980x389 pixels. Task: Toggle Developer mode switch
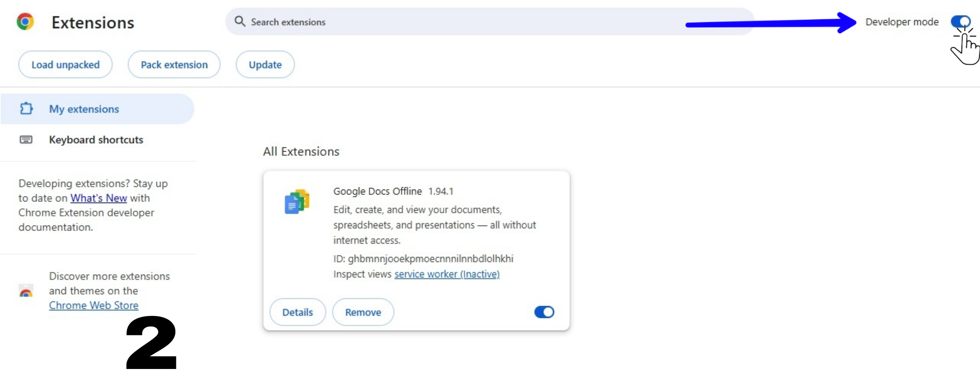(x=960, y=21)
